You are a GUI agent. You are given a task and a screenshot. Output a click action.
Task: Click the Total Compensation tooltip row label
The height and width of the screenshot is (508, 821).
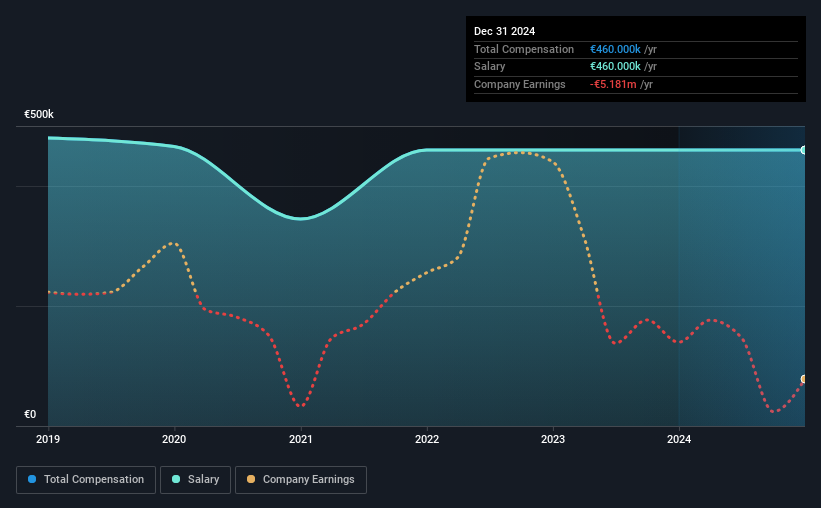pos(524,49)
